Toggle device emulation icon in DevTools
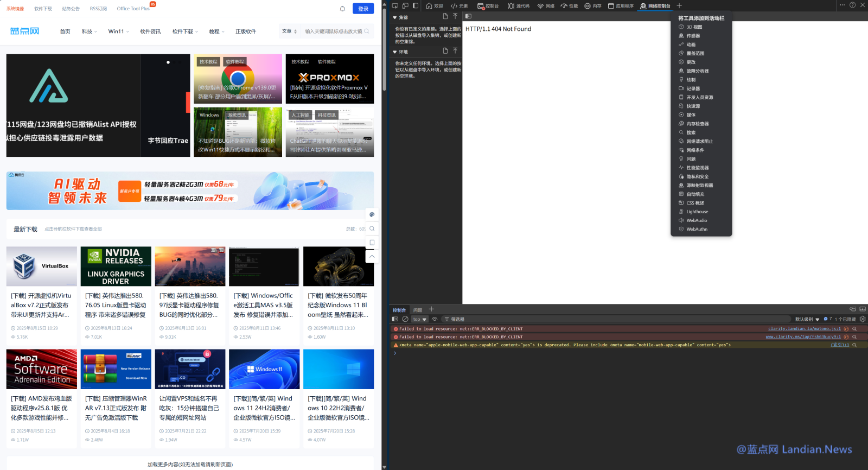This screenshot has height=470, width=868. click(x=405, y=6)
